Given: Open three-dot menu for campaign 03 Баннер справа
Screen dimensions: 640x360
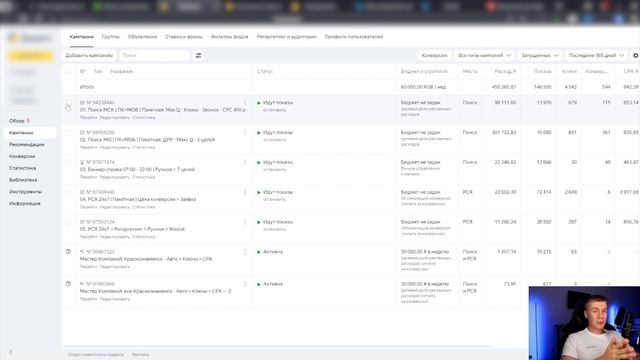Looking at the screenshot, I should 245,162.
